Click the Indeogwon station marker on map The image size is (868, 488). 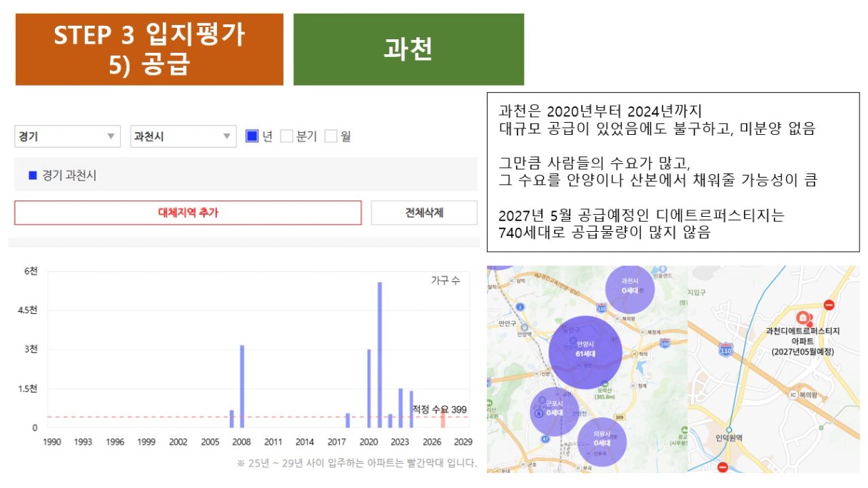click(730, 430)
